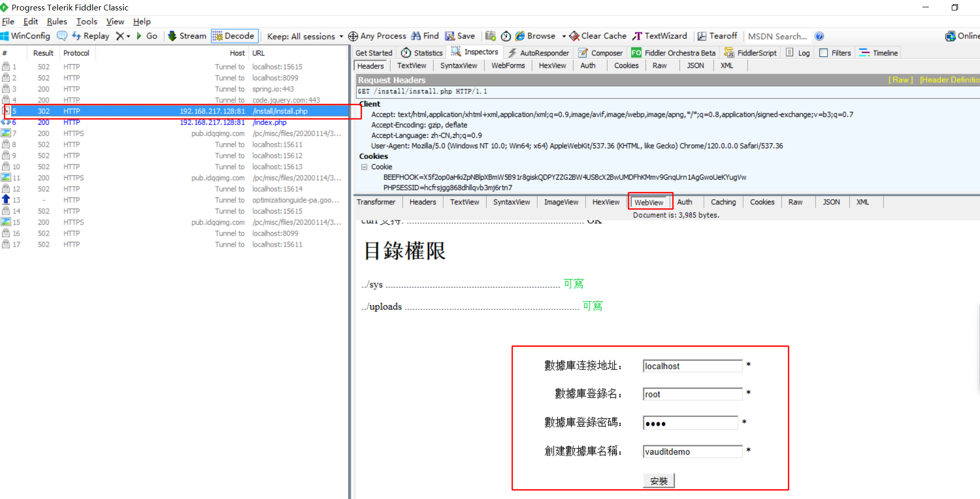Open the Help menu
This screenshot has height=499, width=980.
[142, 21]
